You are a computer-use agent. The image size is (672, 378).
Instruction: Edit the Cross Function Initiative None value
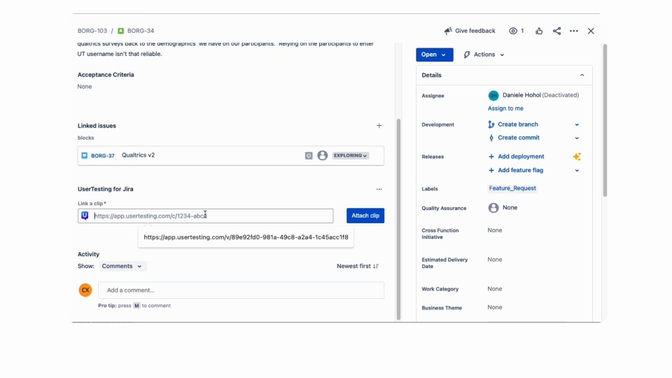(x=495, y=230)
